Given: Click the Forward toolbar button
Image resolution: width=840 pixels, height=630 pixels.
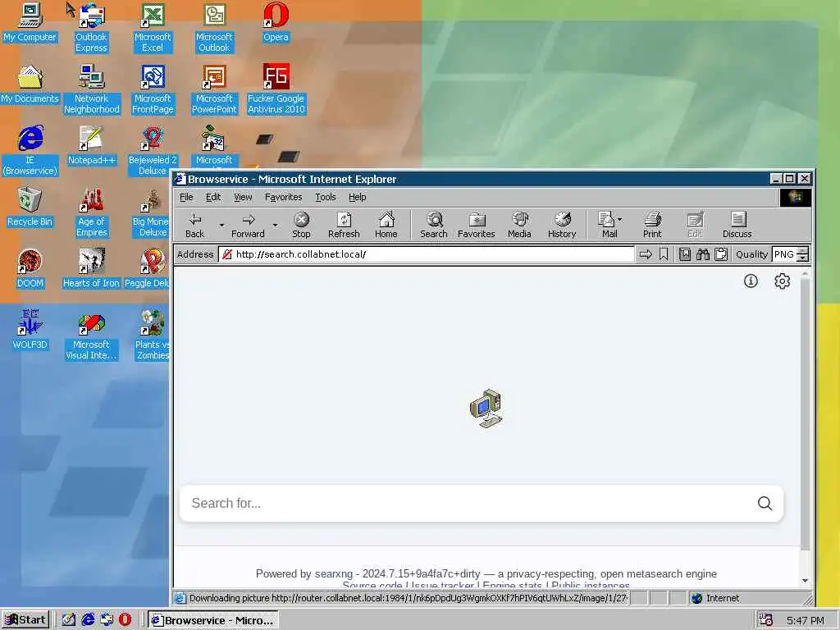Looking at the screenshot, I should click(248, 225).
